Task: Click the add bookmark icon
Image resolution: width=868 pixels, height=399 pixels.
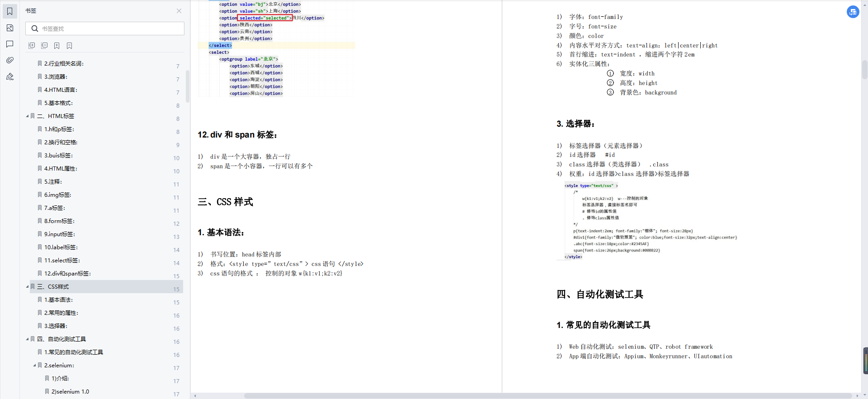Action: 57,46
